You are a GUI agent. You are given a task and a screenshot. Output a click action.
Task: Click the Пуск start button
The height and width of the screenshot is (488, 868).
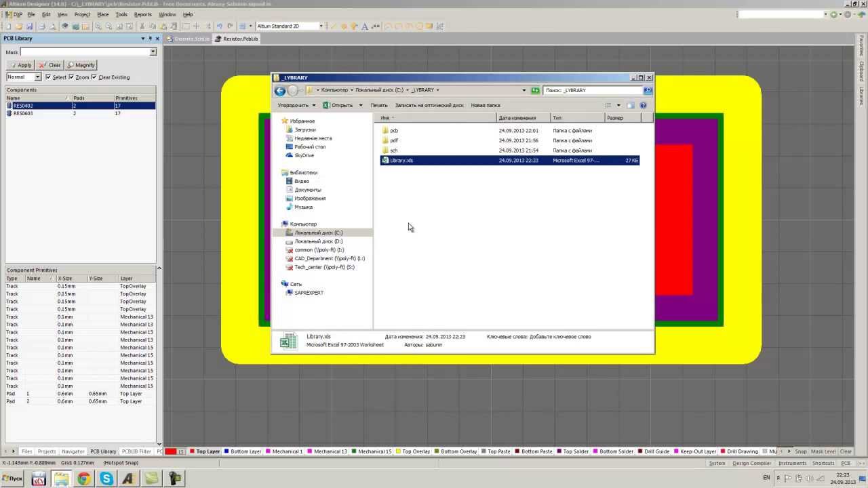pos(13,479)
